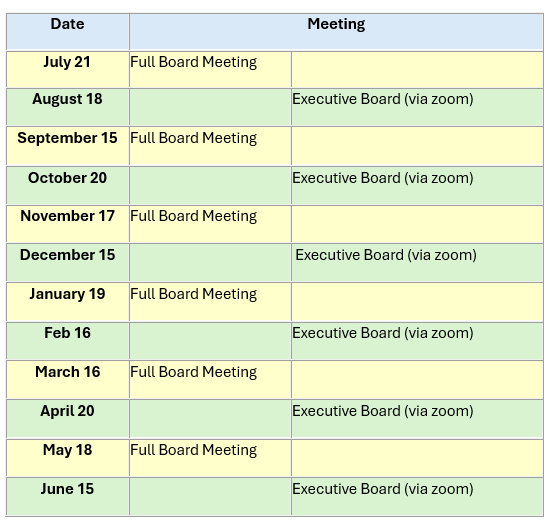Select the January 19 date cell
The height and width of the screenshot is (525, 550).
[x=68, y=302]
